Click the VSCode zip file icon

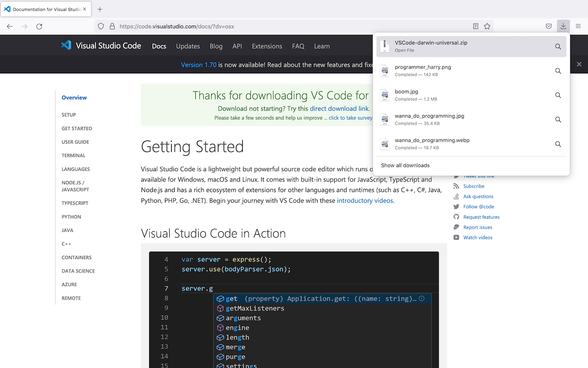point(385,46)
